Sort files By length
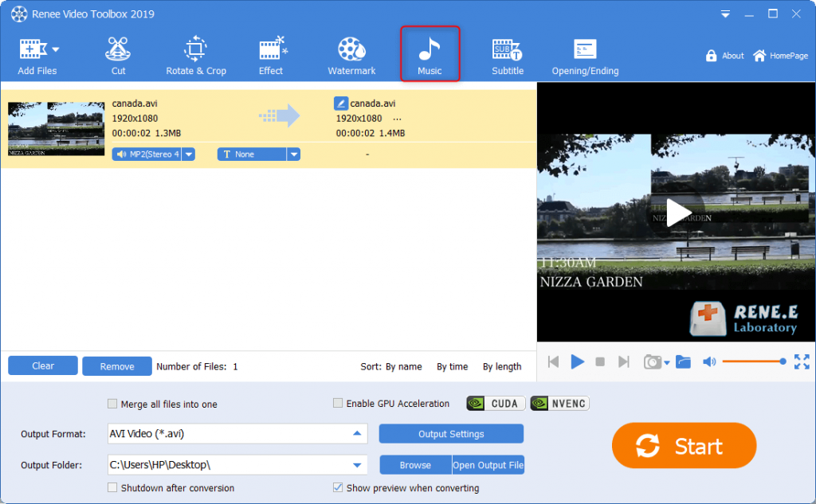Viewport: 816px width, 504px height. [502, 367]
